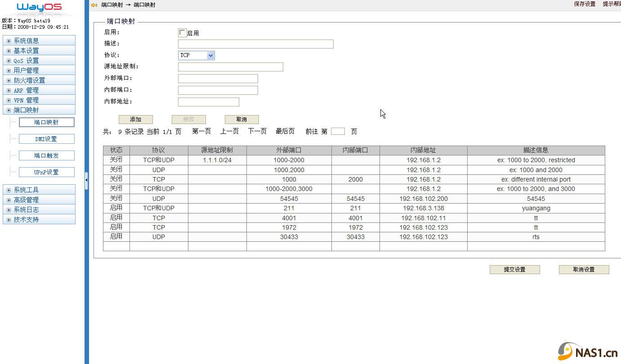Click the 192.168.102.11 address cell
621x364 pixels.
[x=424, y=218]
